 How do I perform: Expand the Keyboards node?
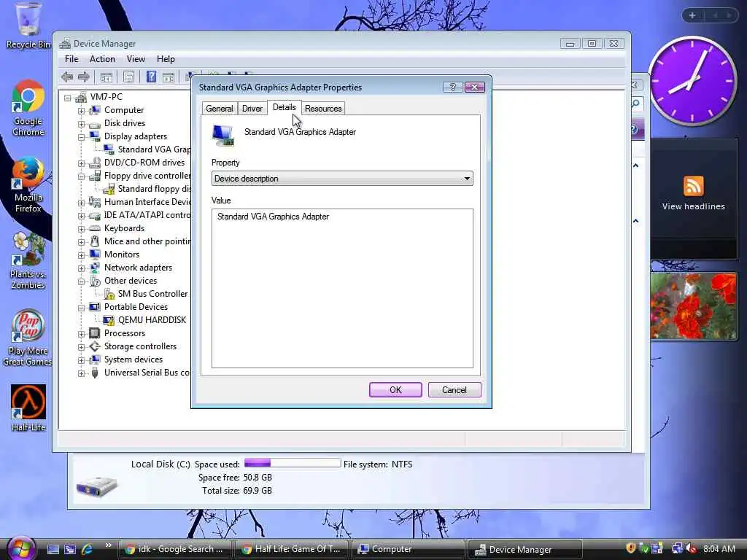pyautogui.click(x=82, y=229)
